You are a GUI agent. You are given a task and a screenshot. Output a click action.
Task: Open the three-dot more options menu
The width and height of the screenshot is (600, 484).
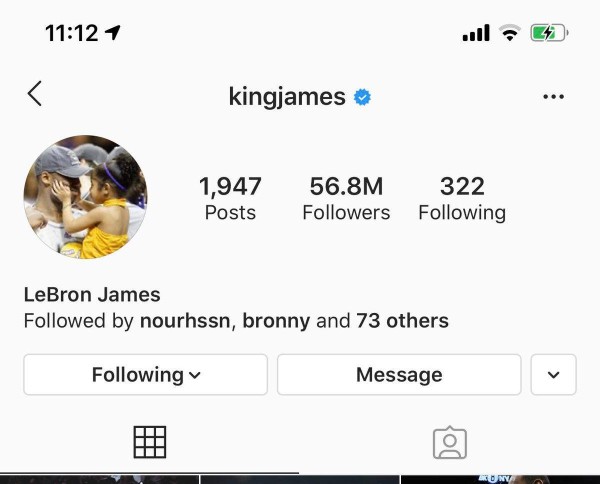point(553,97)
